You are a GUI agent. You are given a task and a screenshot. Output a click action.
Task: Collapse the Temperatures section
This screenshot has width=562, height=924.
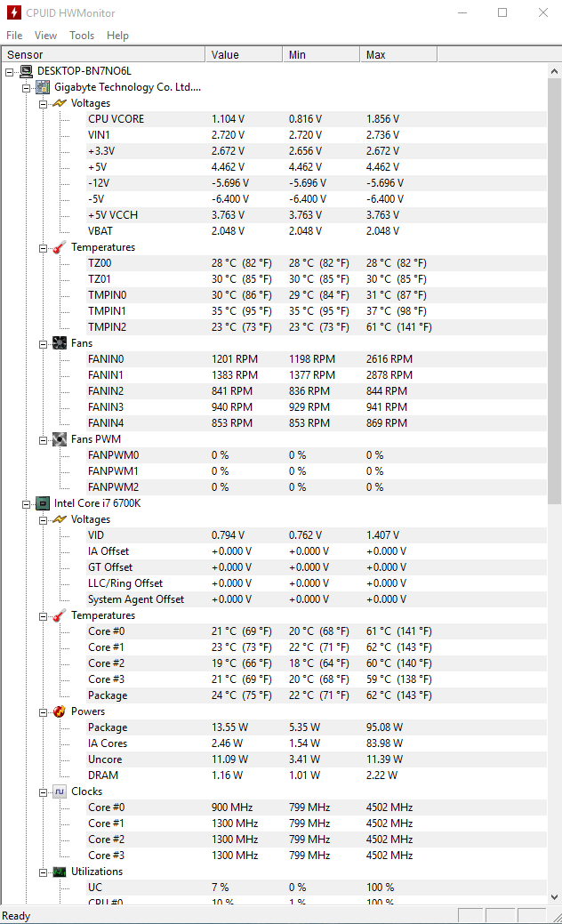42,247
